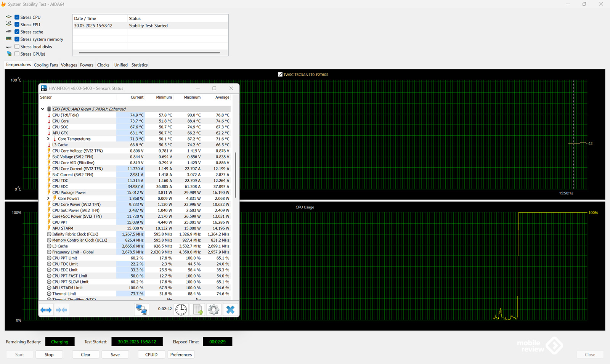Click the Memory Controller Clock (UCLK) row

tap(135, 240)
